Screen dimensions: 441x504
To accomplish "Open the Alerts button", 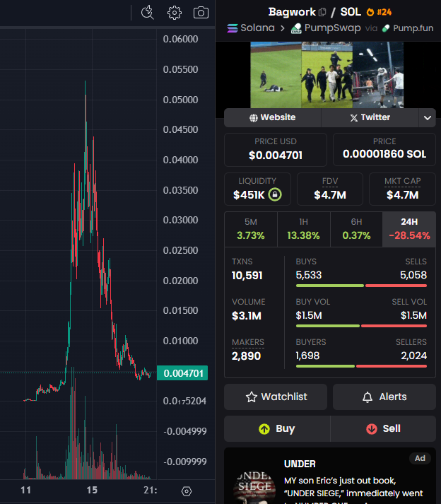I will [384, 397].
